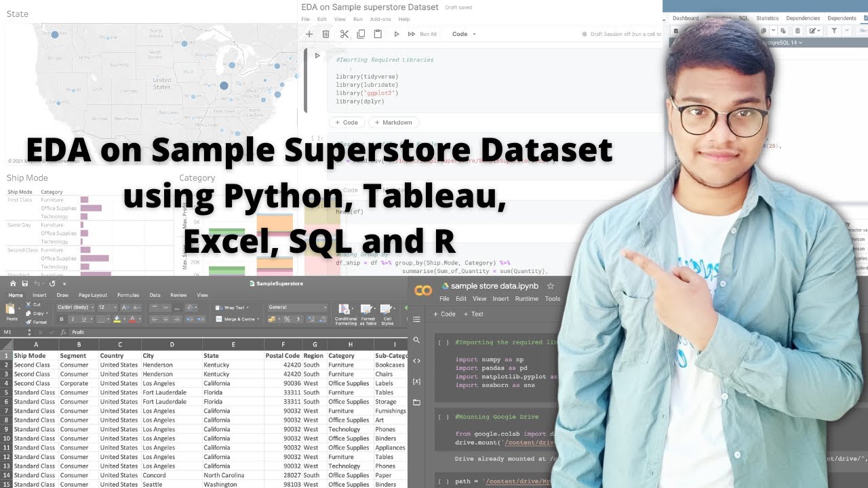Click the Copy cell icon in Kaggle toolbar
This screenshot has width=868, height=488.
point(361,34)
